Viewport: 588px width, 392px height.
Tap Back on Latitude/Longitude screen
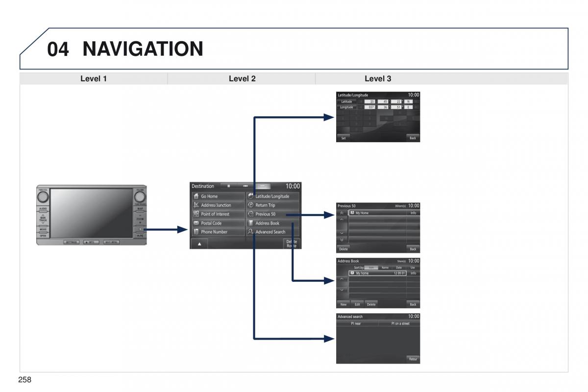click(413, 138)
